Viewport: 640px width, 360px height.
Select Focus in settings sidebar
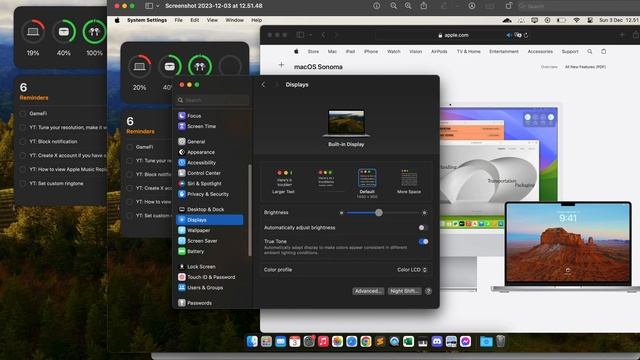point(210,116)
